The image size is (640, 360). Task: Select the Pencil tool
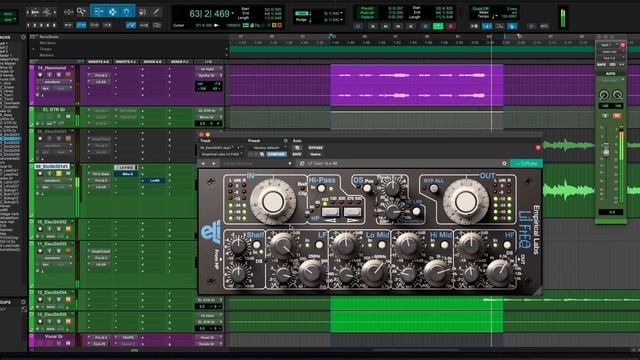click(156, 12)
